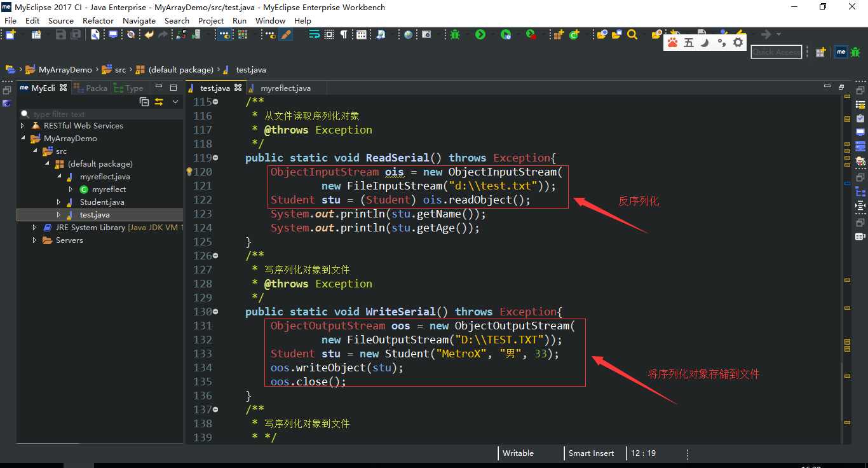
Task: Collapse the myreflect.java node
Action: 60,177
